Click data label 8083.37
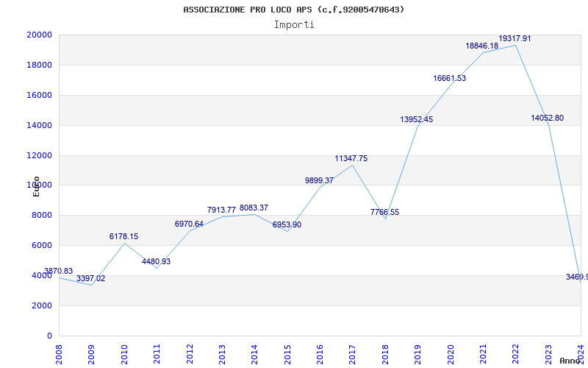Image resolution: width=588 pixels, height=368 pixels. [x=254, y=208]
